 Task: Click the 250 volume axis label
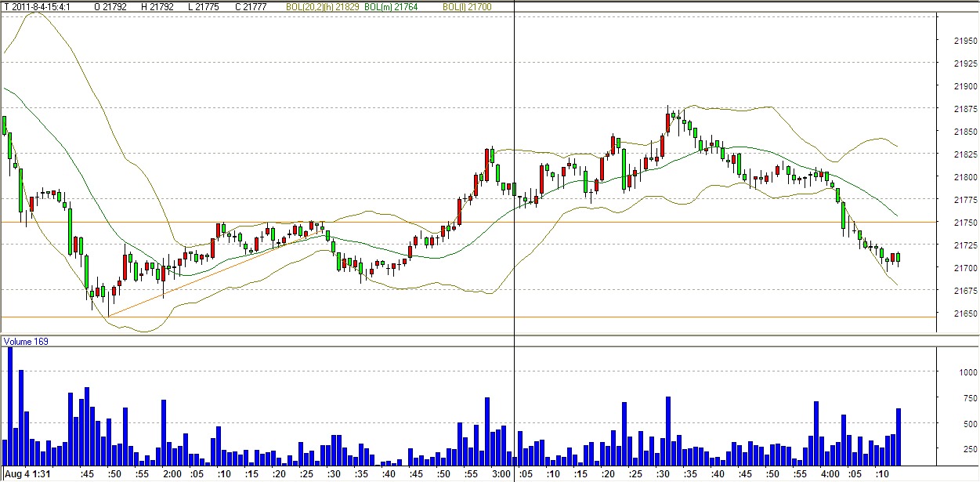[x=970, y=450]
